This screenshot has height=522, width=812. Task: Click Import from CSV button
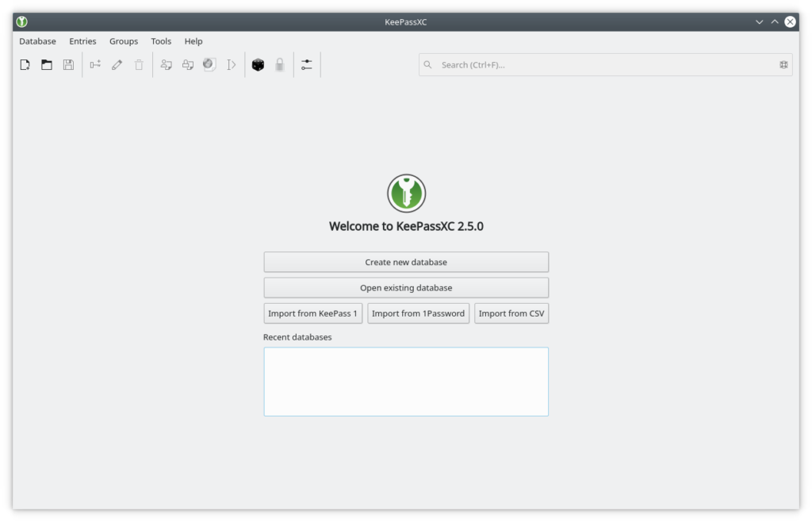click(x=511, y=313)
